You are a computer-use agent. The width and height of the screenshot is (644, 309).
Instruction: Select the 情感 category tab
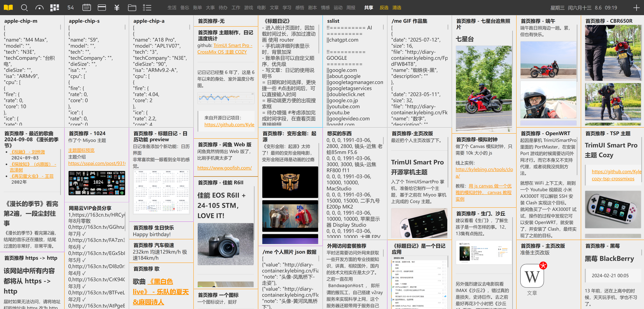325,8
